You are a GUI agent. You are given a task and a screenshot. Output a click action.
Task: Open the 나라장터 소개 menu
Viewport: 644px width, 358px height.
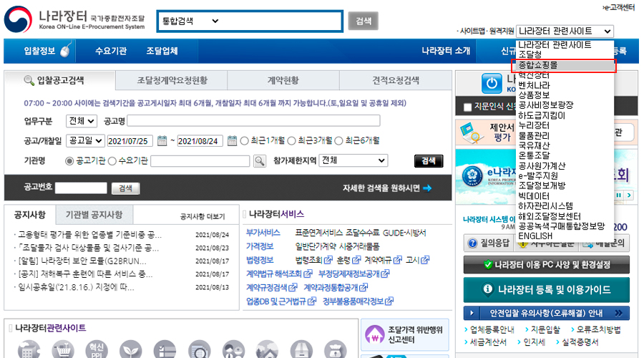(x=446, y=51)
